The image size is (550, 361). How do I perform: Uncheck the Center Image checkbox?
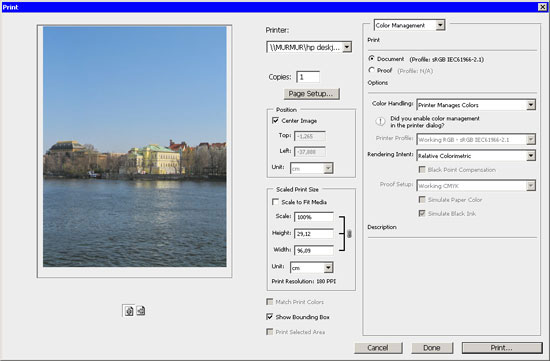click(275, 120)
